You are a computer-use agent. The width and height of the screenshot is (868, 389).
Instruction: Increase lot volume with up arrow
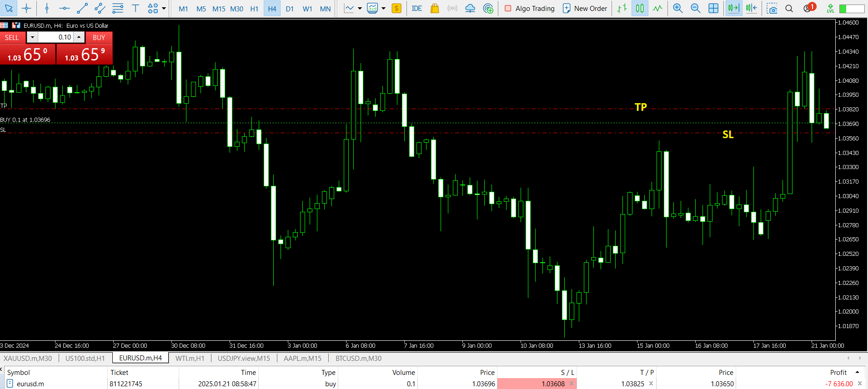pyautogui.click(x=79, y=37)
